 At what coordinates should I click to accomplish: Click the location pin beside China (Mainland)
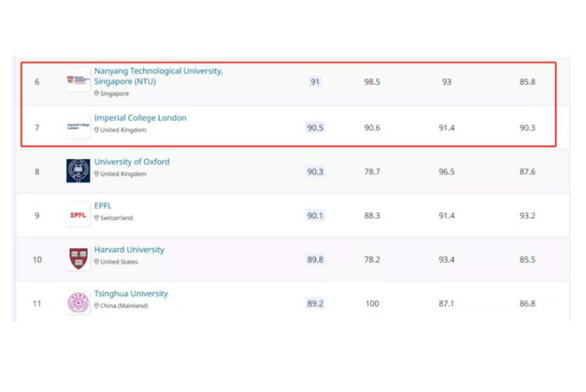(x=97, y=306)
